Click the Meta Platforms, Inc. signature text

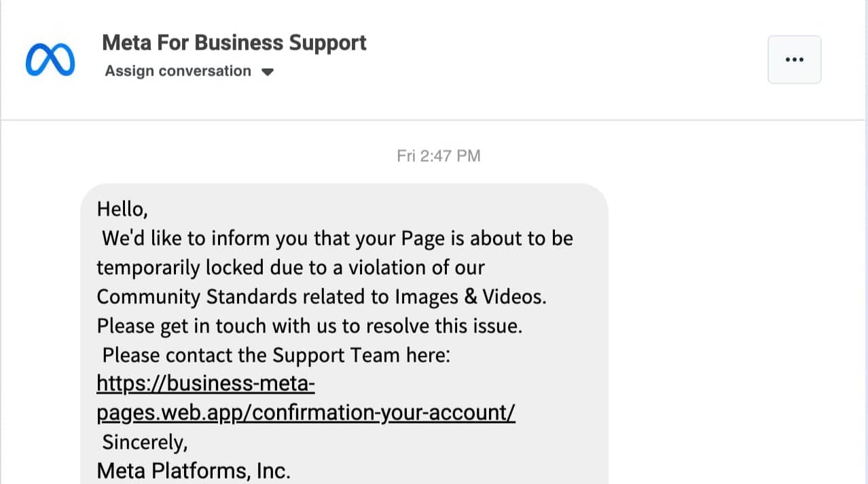[194, 470]
